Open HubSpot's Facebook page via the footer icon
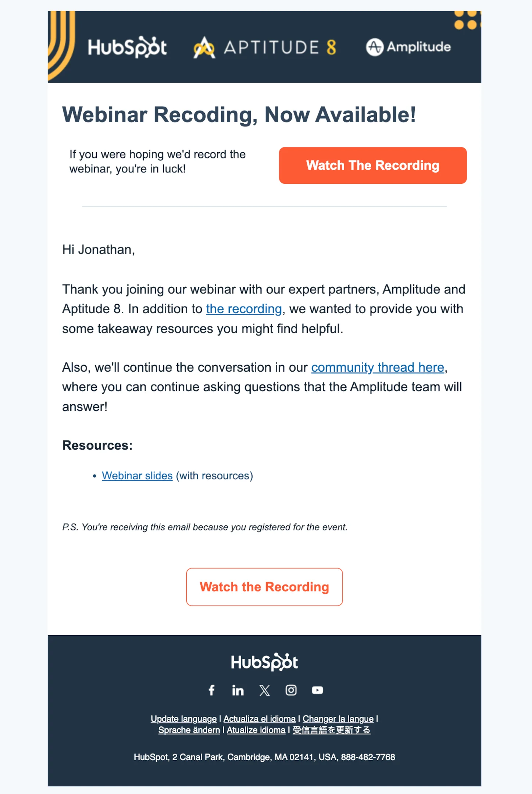This screenshot has width=532, height=794. point(212,690)
